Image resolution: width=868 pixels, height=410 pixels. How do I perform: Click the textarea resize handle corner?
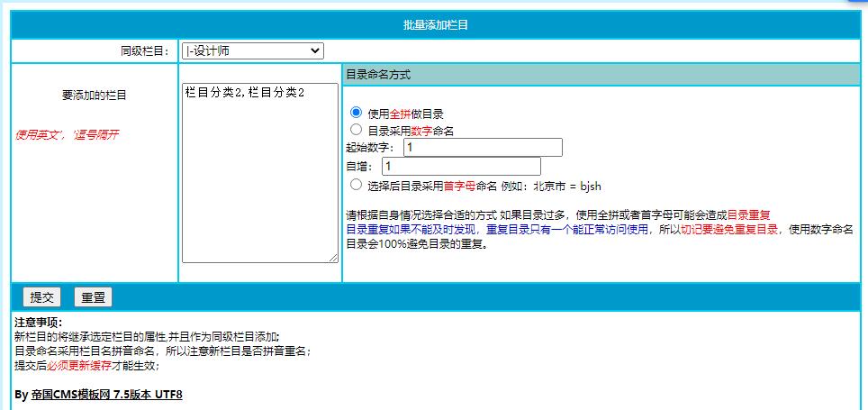point(333,258)
